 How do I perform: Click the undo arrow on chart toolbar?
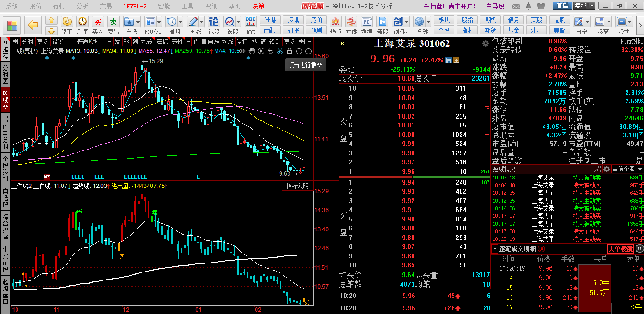pos(271,51)
